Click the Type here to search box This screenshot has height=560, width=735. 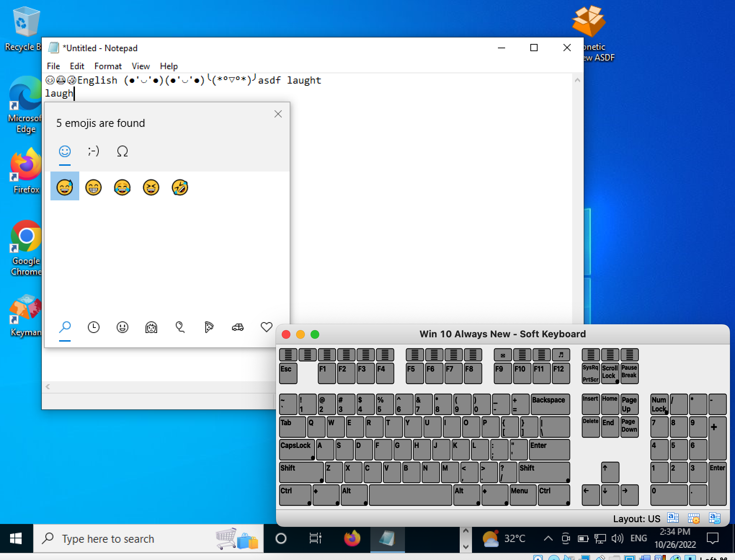(x=108, y=539)
